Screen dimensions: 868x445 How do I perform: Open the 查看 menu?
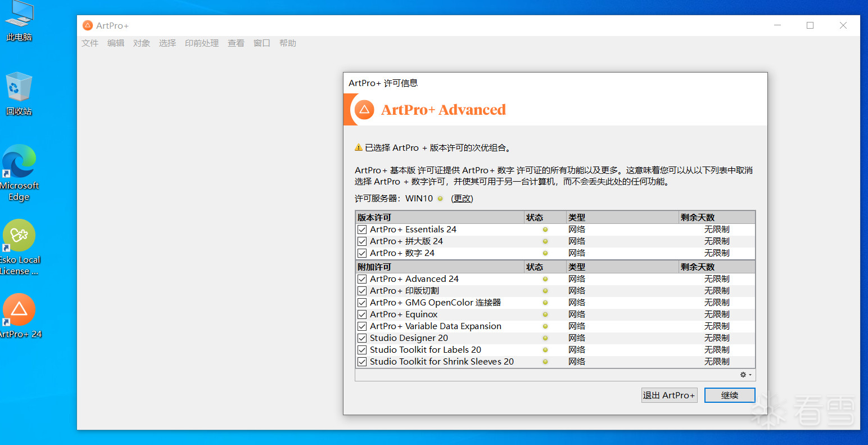236,43
